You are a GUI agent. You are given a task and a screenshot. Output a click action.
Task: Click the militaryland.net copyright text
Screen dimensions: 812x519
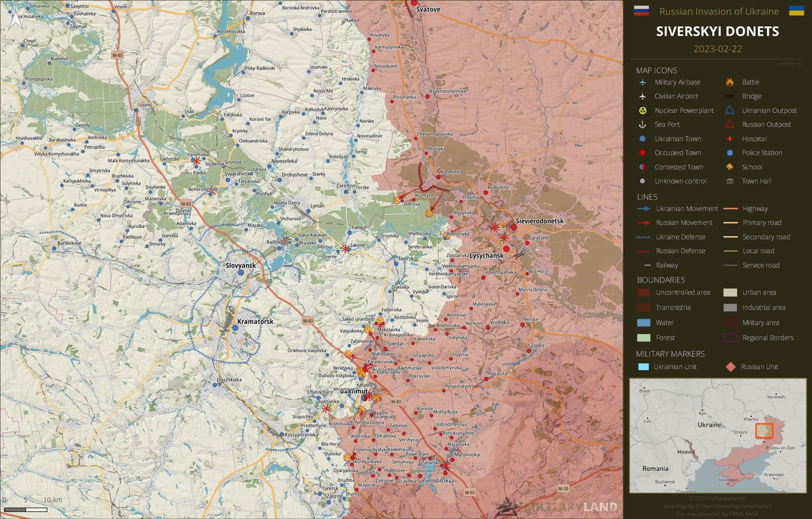tap(717, 499)
